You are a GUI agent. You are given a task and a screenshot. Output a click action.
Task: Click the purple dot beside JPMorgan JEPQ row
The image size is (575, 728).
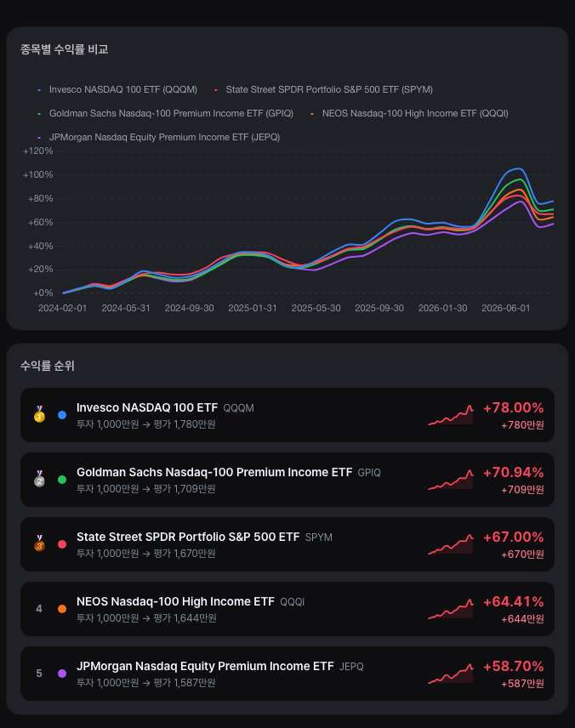coord(62,674)
